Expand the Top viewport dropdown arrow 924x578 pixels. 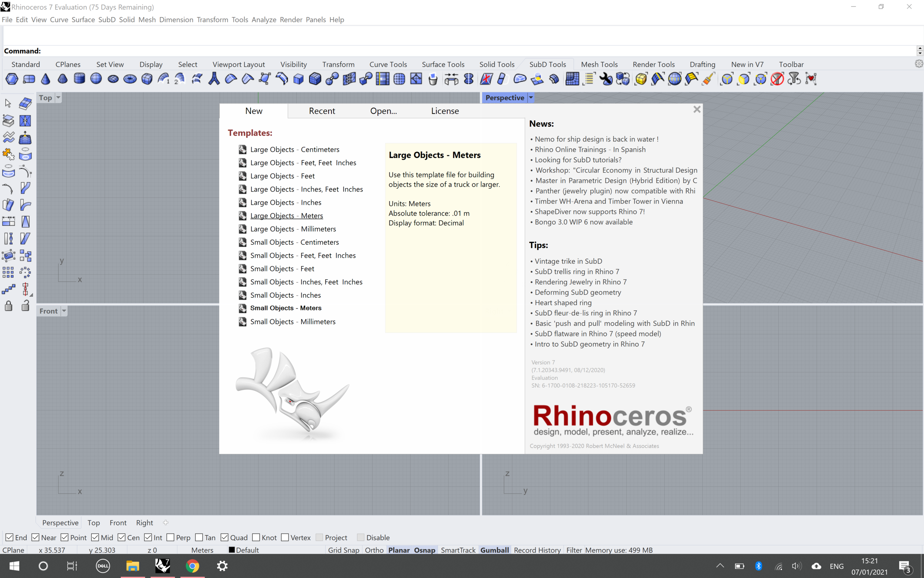pos(58,98)
